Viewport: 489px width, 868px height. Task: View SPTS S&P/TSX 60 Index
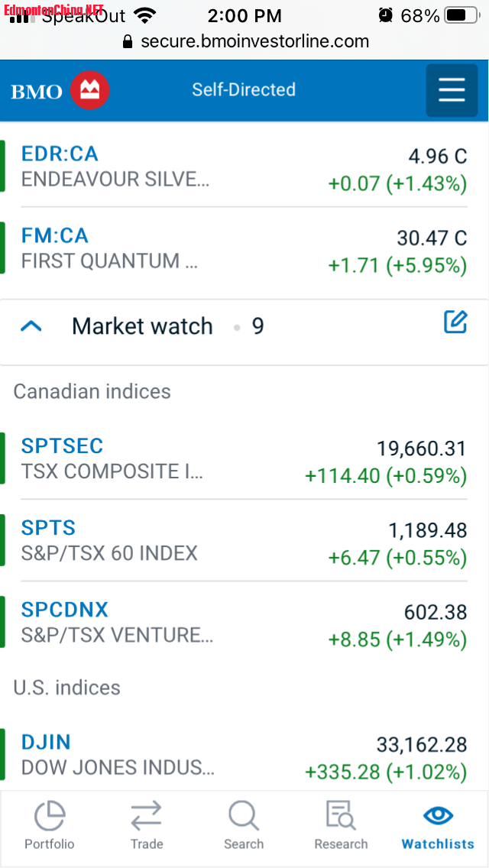[48, 528]
